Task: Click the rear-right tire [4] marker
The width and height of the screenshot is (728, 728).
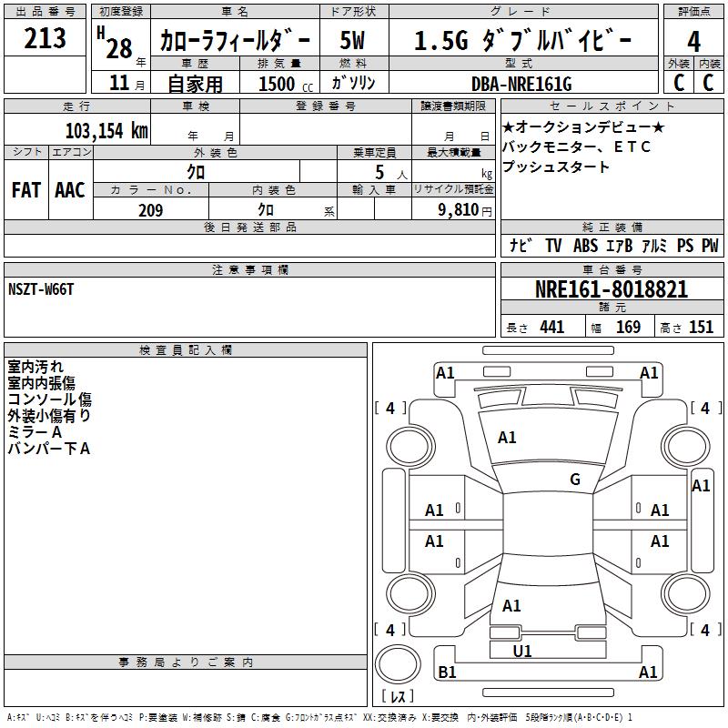Action: (x=705, y=630)
